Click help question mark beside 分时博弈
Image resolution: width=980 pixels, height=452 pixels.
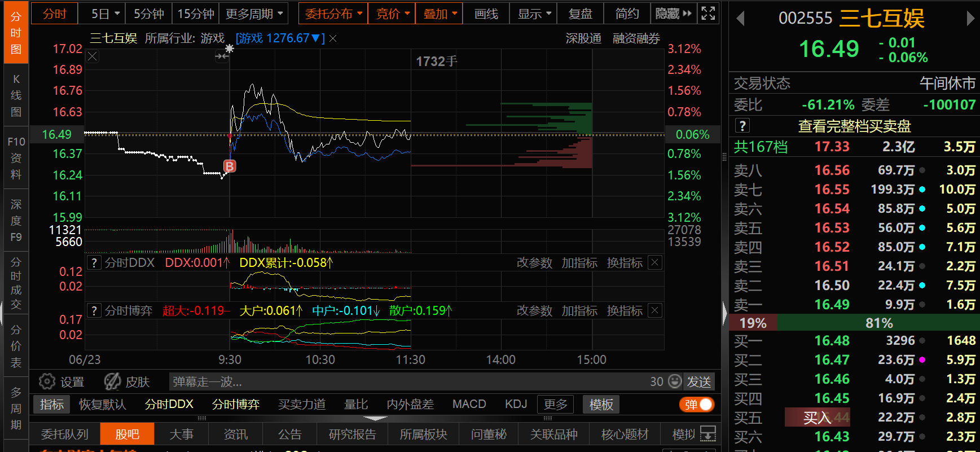pos(94,310)
